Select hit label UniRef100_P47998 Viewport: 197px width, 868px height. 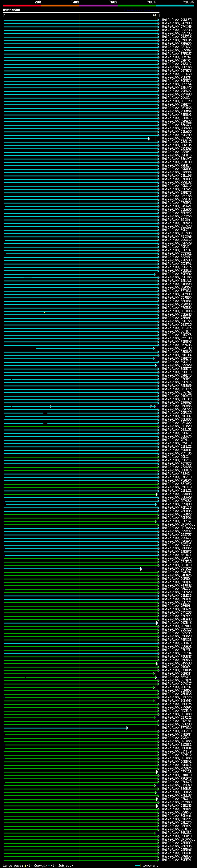(176, 23)
